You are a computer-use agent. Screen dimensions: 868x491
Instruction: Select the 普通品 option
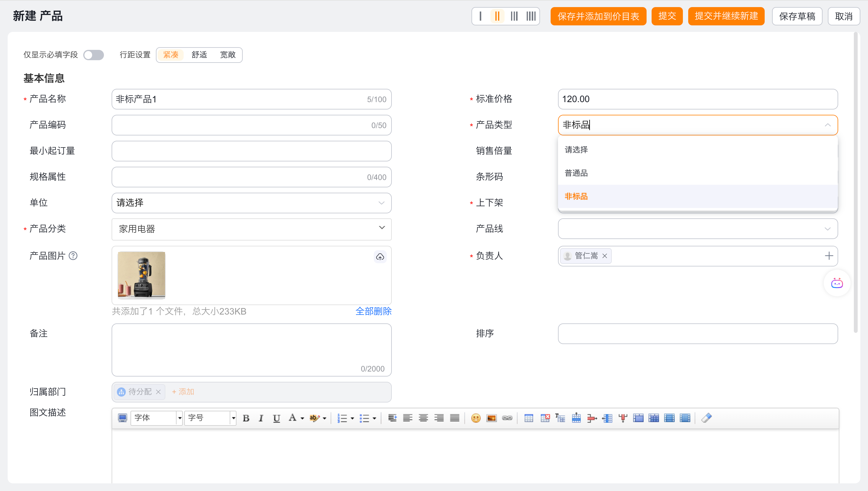[576, 173]
